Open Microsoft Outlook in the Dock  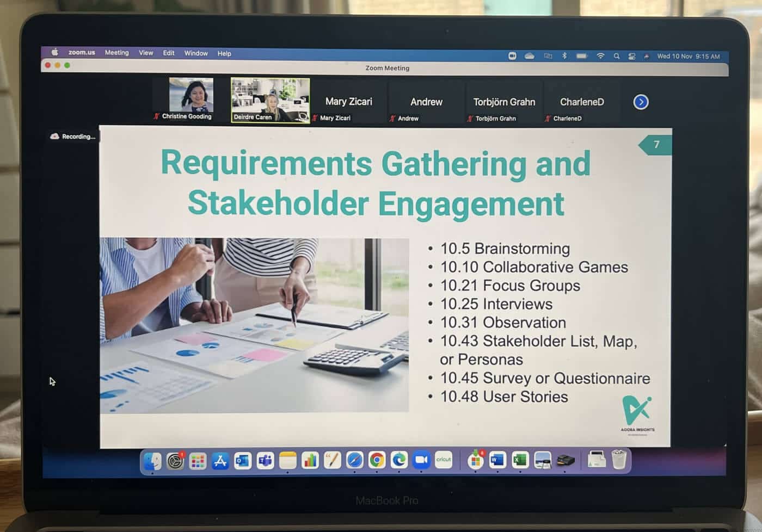point(243,461)
